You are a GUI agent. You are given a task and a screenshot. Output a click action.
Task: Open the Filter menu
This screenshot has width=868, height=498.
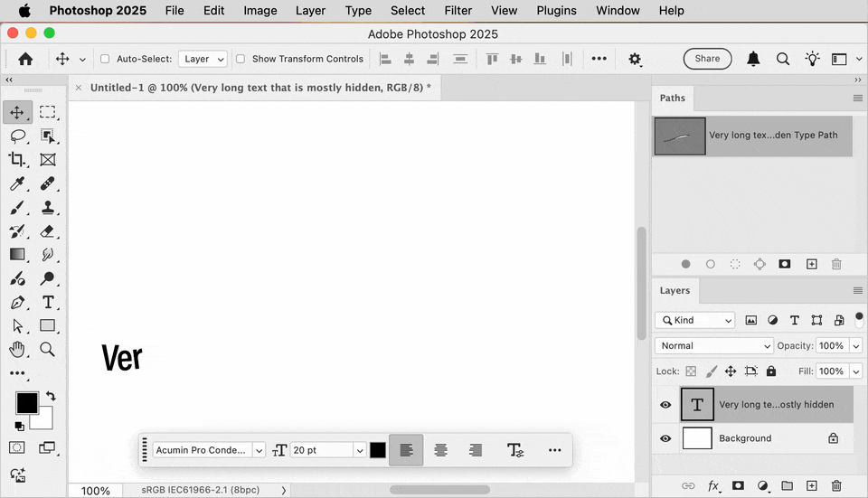coord(458,11)
